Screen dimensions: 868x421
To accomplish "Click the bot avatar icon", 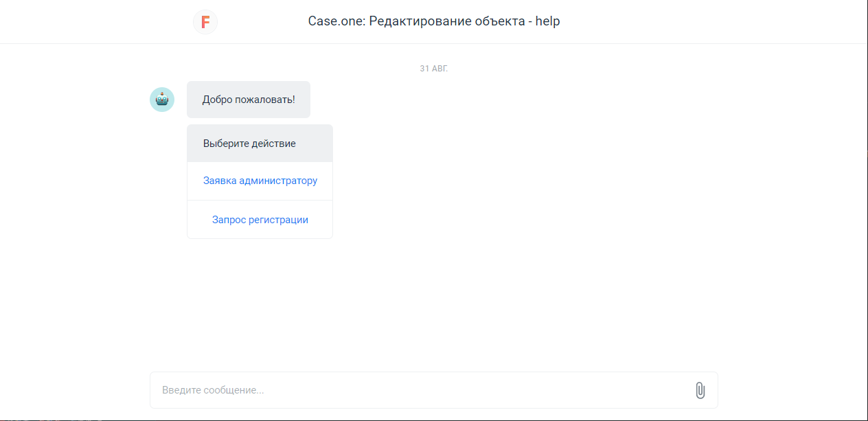I will click(x=162, y=100).
